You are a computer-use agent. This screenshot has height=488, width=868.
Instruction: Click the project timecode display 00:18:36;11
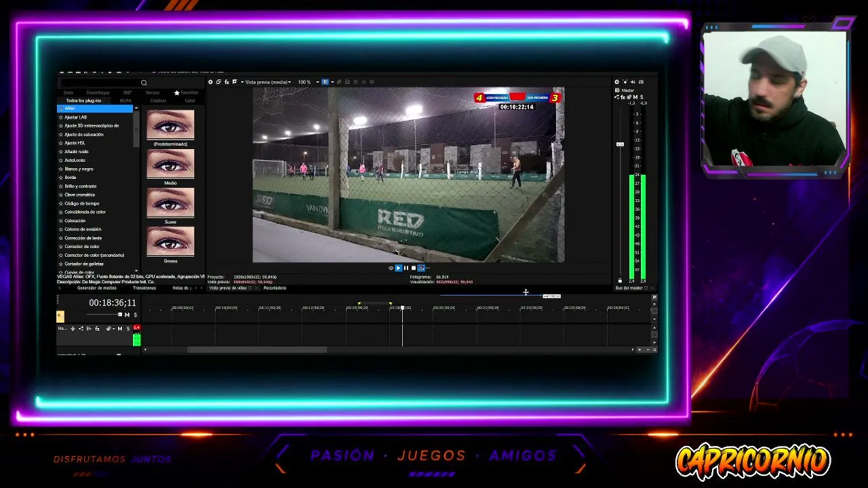[x=113, y=303]
